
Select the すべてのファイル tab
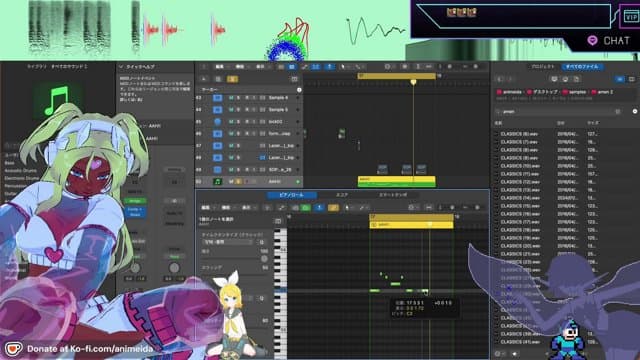click(x=583, y=67)
